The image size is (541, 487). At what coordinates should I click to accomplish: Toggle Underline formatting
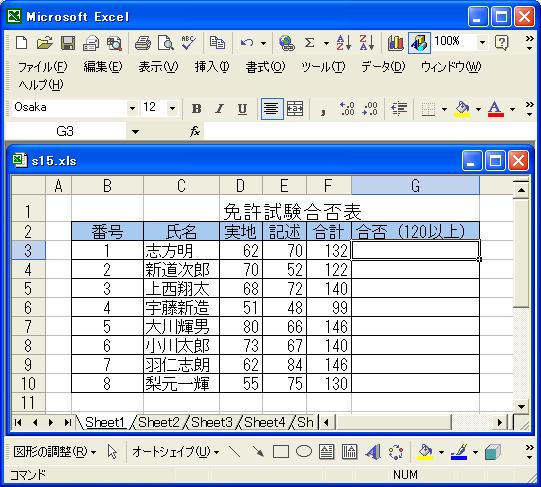click(242, 109)
